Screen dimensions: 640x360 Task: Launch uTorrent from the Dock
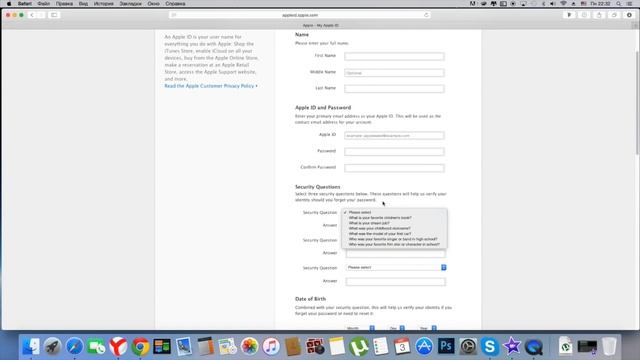click(x=358, y=347)
